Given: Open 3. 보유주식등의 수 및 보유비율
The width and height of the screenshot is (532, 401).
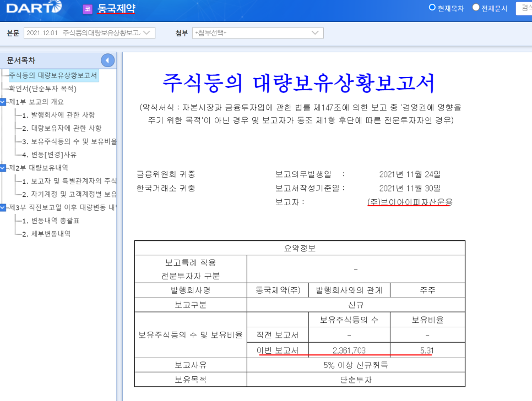Looking at the screenshot, I should 69,141.
